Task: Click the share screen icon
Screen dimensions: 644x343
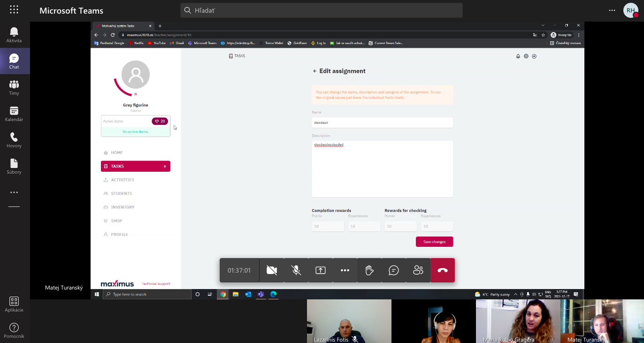Action: [321, 270]
